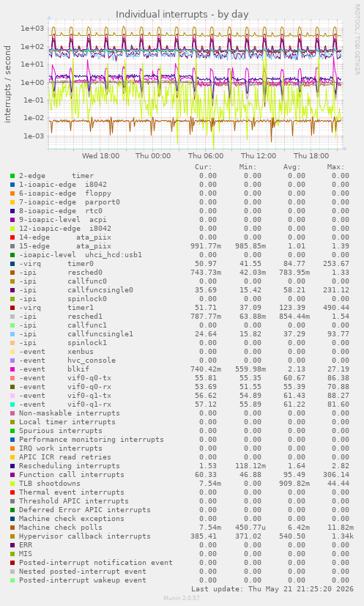Click the yellow-green swatch next to TLB shootdowns
This screenshot has width=364, height=606.
(12, 484)
